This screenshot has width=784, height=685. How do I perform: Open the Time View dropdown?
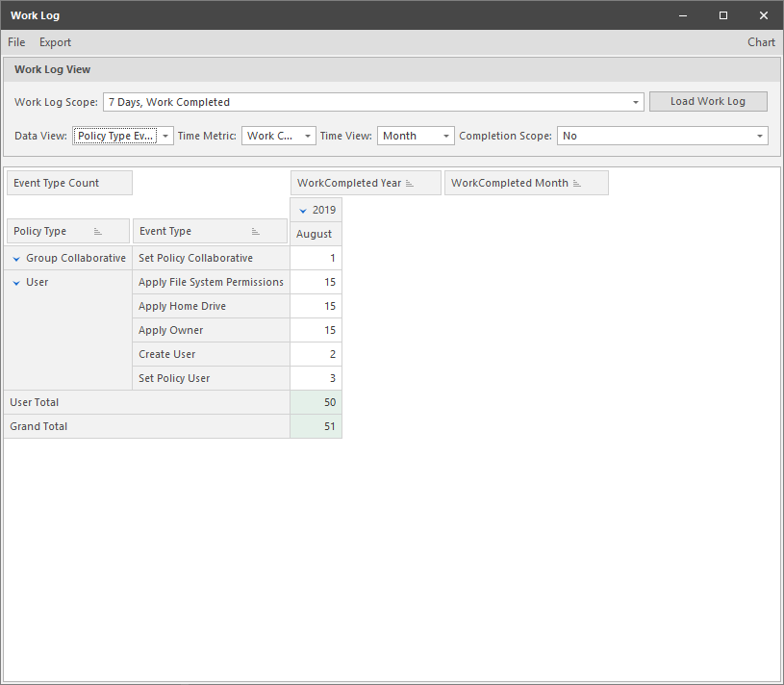[x=444, y=136]
